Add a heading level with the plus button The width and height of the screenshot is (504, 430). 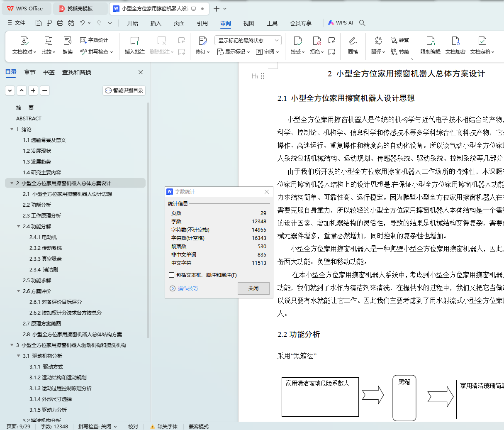point(34,90)
